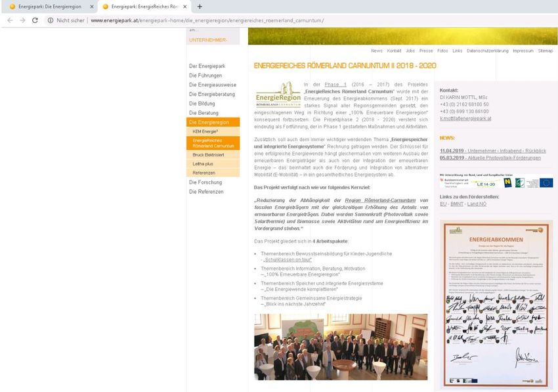The image size is (558, 392).
Task: Click the 'Nicht sicher' site info icon
Action: tap(51, 20)
